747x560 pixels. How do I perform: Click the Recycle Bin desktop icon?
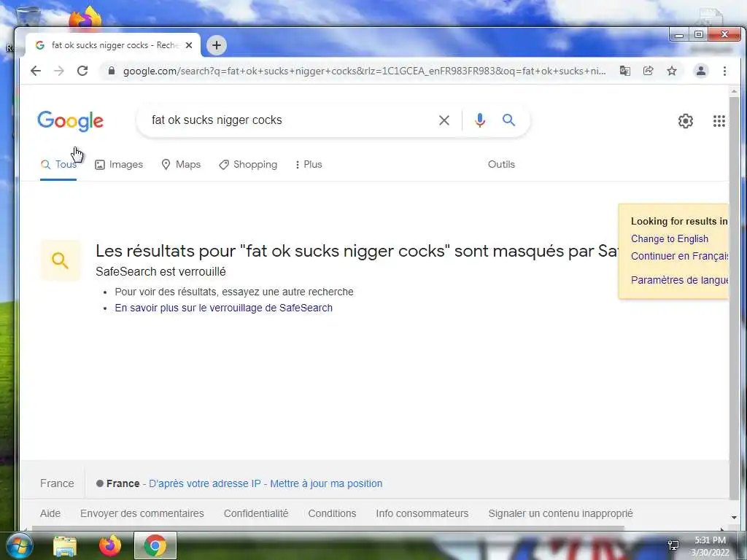(x=28, y=17)
